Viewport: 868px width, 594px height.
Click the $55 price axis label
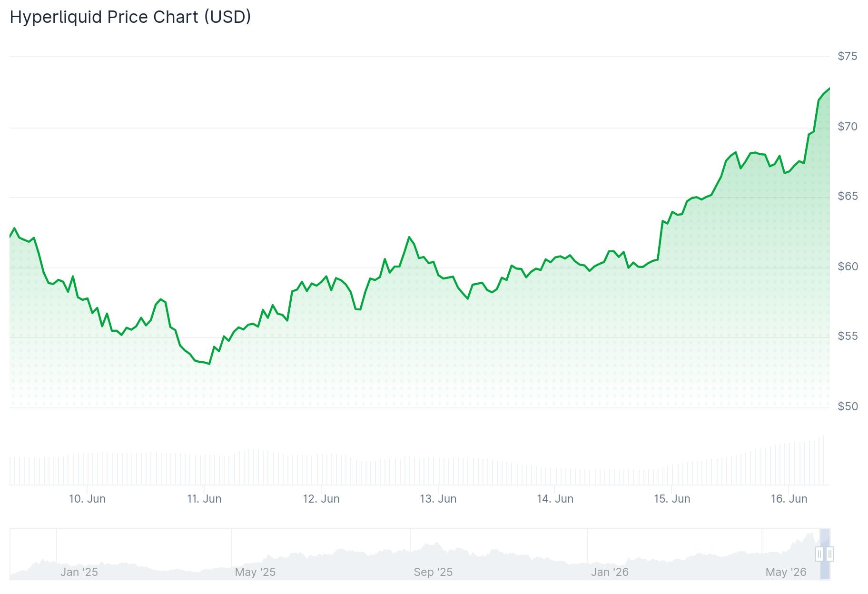click(x=848, y=336)
